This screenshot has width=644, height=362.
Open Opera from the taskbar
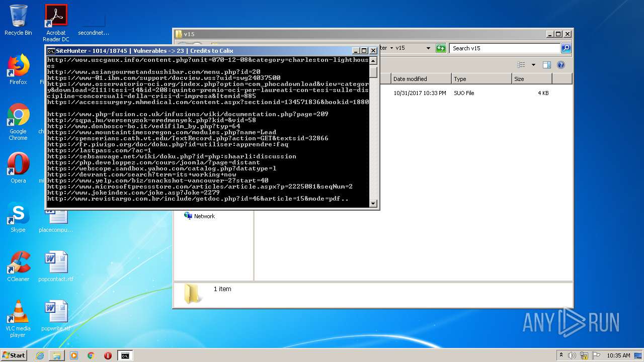point(108,355)
